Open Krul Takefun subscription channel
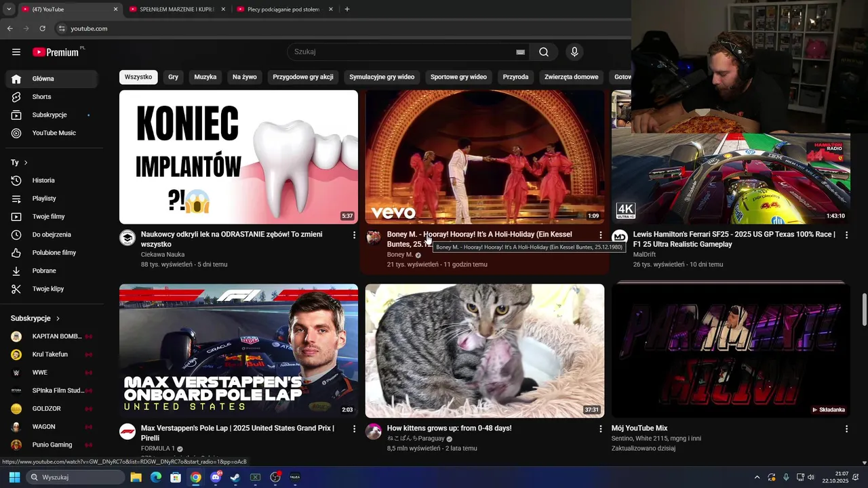This screenshot has width=868, height=488. [52, 354]
